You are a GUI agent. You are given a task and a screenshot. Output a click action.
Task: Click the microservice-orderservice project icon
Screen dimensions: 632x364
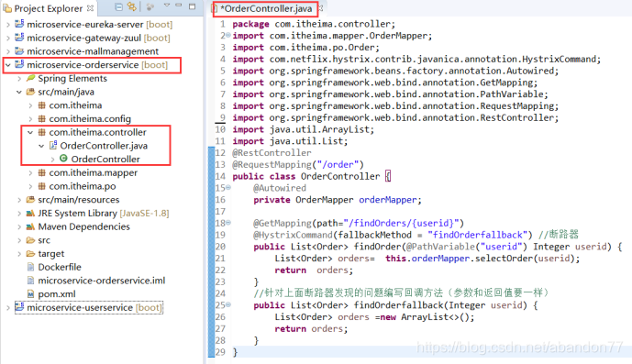(19, 64)
